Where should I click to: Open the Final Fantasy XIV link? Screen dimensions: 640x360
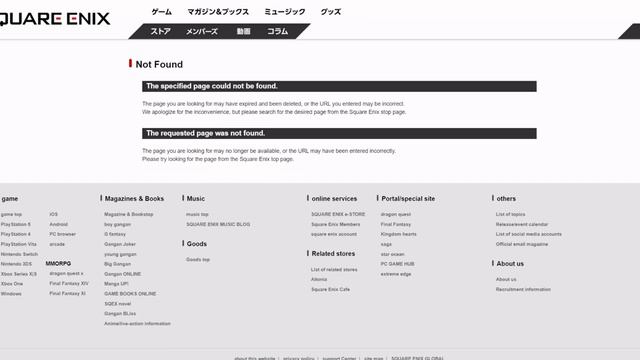coord(69,283)
